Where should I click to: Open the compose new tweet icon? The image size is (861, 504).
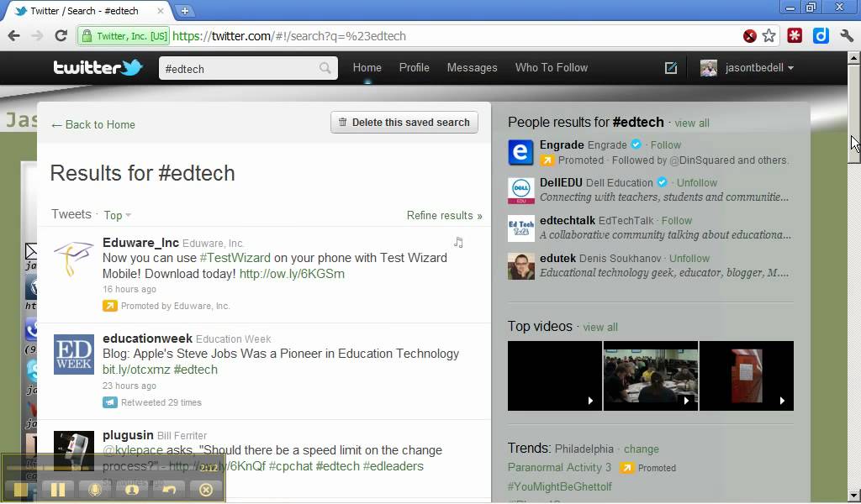click(x=670, y=68)
